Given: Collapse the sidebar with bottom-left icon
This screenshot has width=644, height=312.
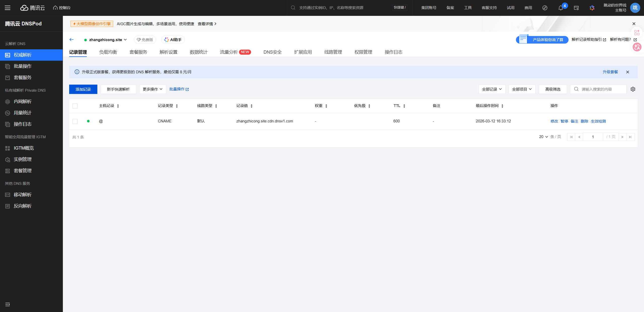Looking at the screenshot, I should [8, 304].
